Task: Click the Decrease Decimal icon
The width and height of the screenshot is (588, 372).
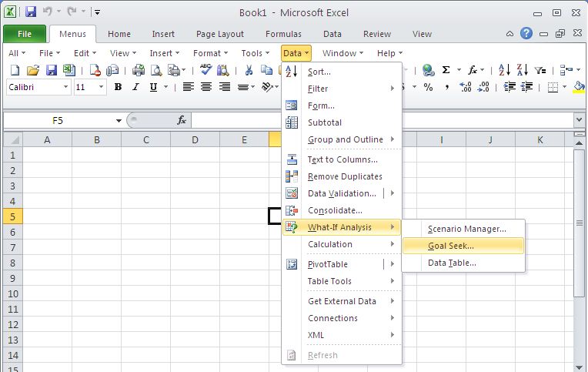Action: 483,88
